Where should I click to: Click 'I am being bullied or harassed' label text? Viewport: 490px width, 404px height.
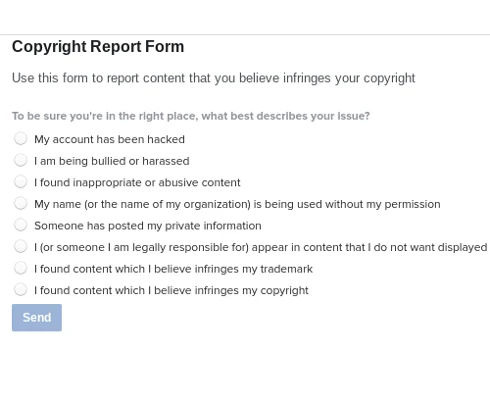click(x=112, y=161)
